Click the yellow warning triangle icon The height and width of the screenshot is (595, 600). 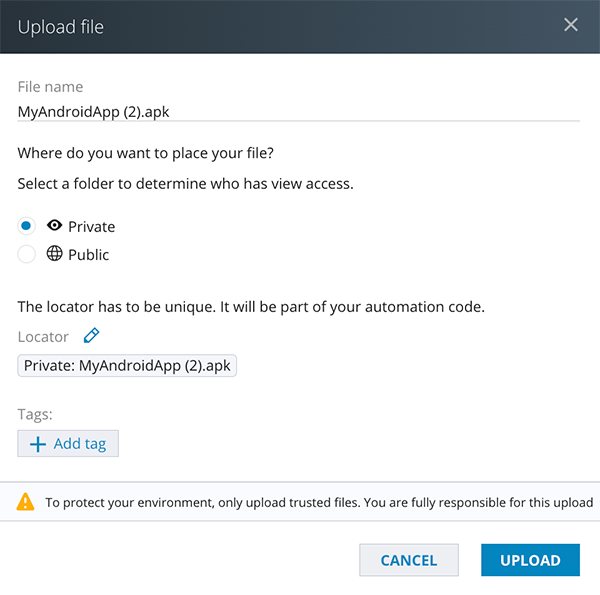click(26, 503)
